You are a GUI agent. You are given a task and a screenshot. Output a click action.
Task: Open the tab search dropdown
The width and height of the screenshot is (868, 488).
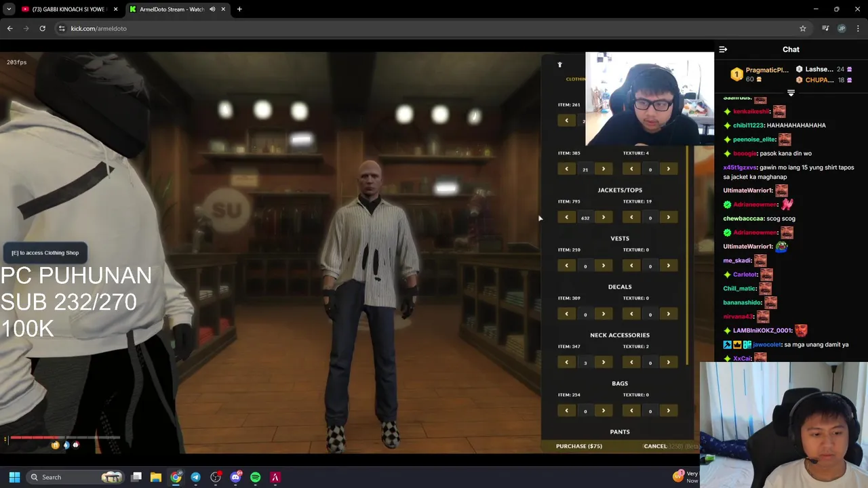tap(9, 9)
